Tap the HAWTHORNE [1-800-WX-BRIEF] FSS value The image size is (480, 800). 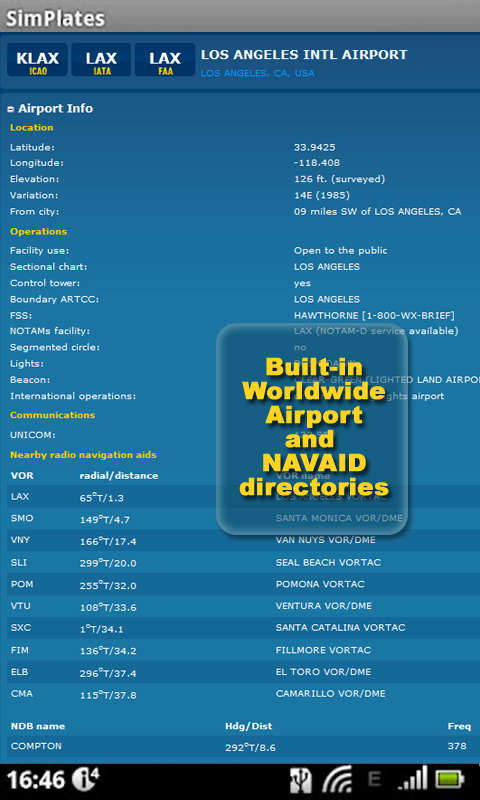click(x=374, y=315)
